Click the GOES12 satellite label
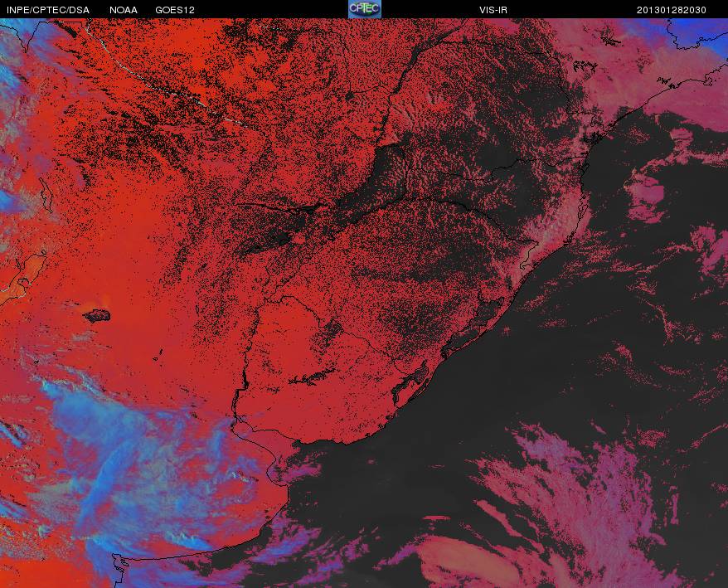This screenshot has width=728, height=588. 175,10
